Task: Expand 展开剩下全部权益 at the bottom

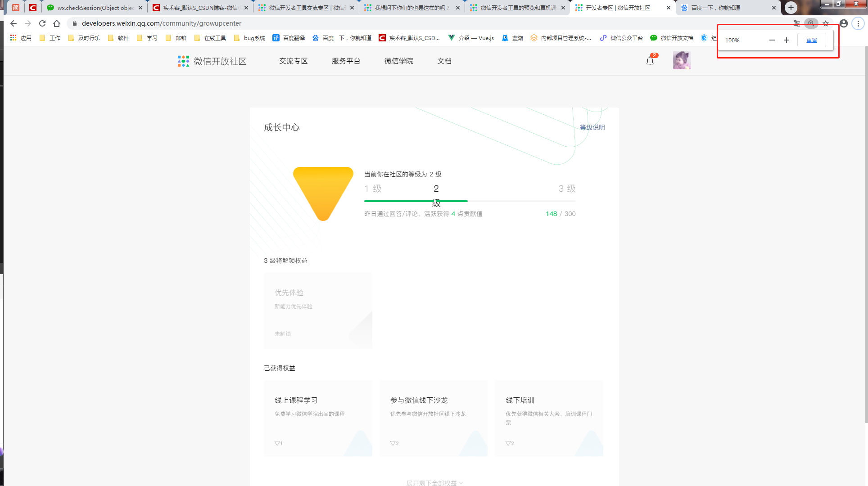Action: click(434, 483)
